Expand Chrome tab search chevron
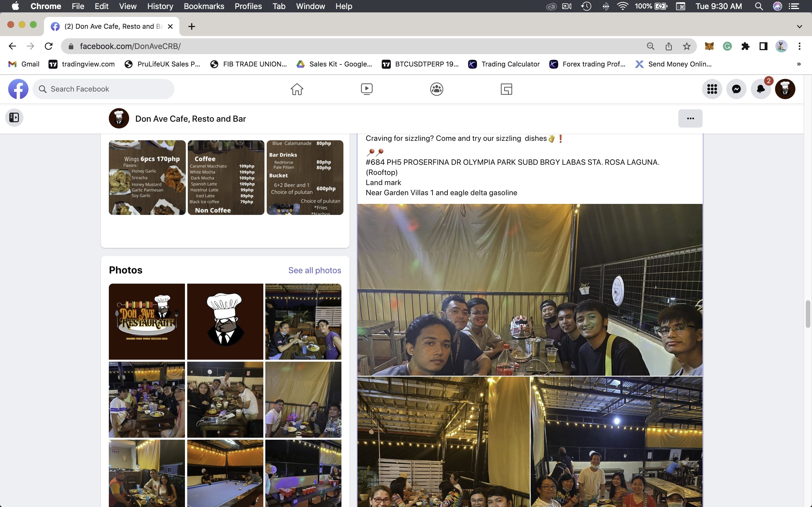The height and width of the screenshot is (507, 812). (799, 26)
